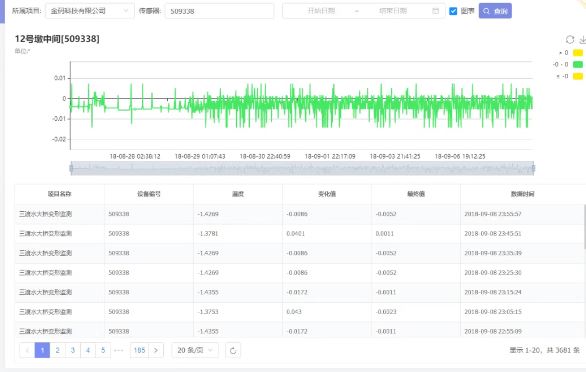This screenshot has width=586, height=372.
Task: Click the start date field
Action: click(x=321, y=11)
